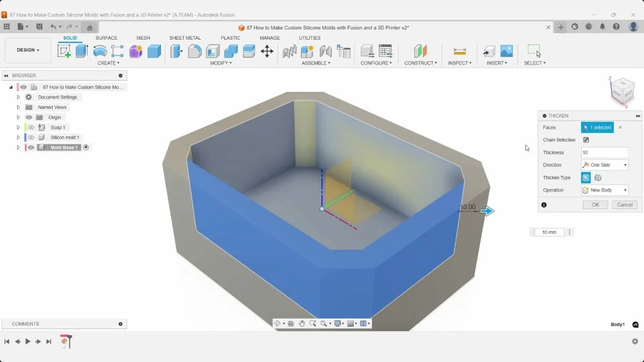Select the Create Sketch tool

click(x=64, y=51)
